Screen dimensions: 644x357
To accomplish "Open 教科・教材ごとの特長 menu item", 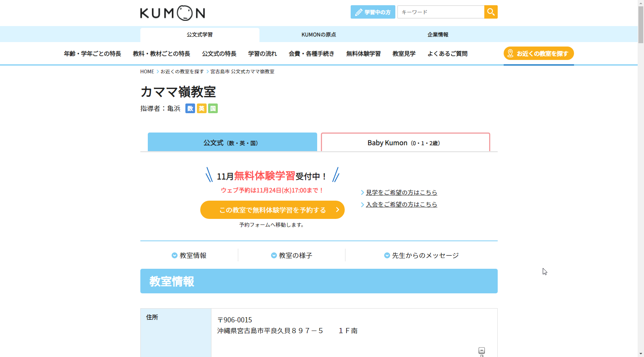I will tap(162, 54).
